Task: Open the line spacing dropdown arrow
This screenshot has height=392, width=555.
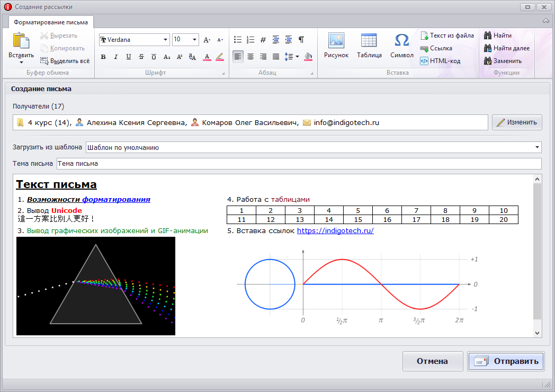Action: pyautogui.click(x=297, y=57)
